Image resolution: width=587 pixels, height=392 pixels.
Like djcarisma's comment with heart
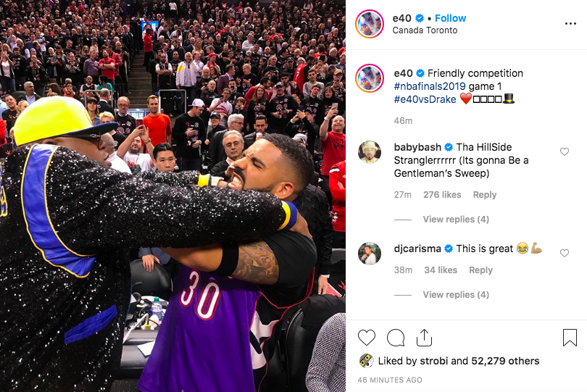[x=564, y=253]
